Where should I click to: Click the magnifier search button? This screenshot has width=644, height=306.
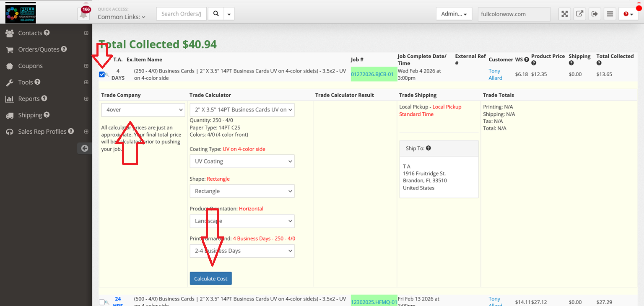216,14
